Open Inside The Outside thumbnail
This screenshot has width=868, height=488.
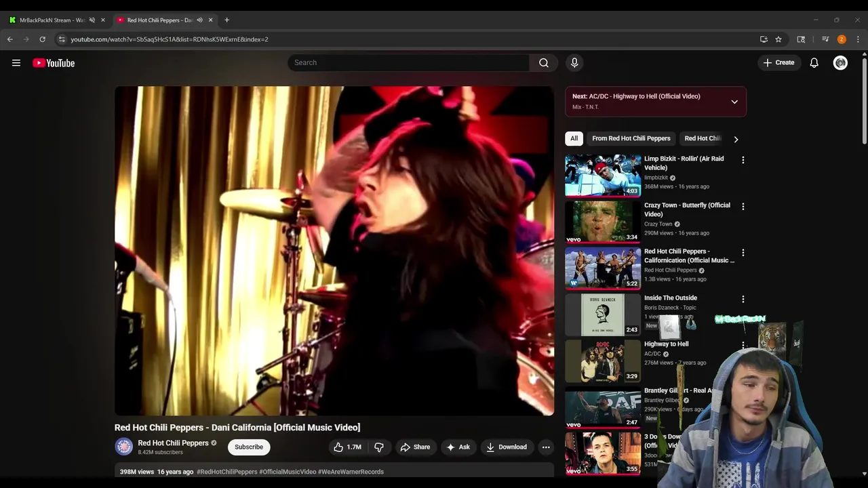click(x=603, y=314)
